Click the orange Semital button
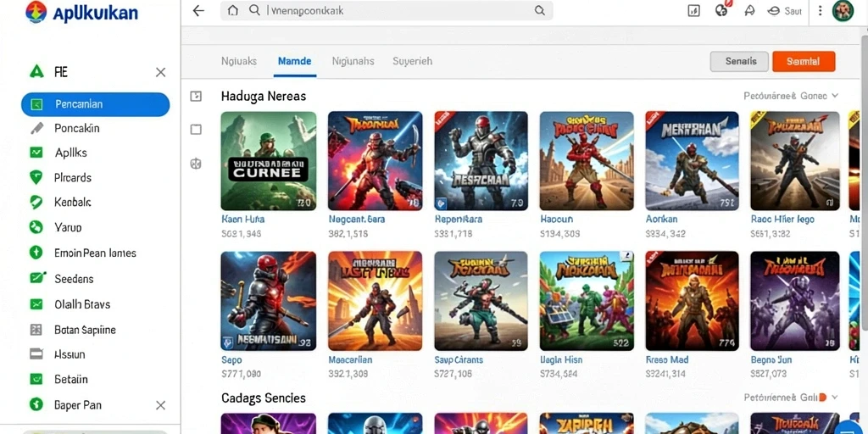868x434 pixels. pos(804,61)
